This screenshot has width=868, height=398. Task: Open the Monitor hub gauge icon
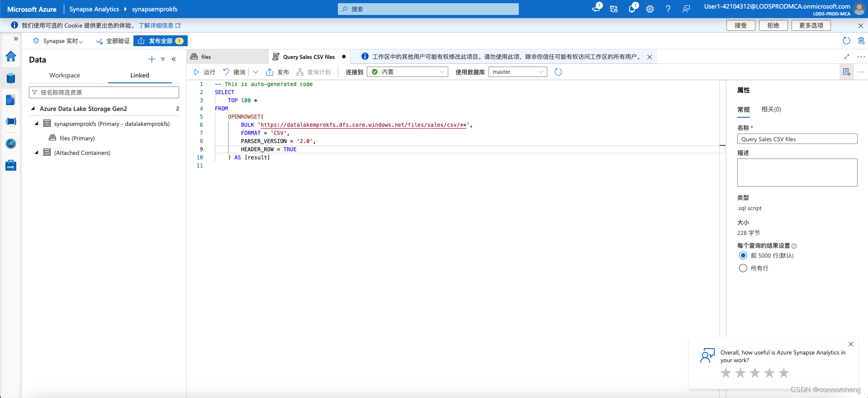(11, 144)
